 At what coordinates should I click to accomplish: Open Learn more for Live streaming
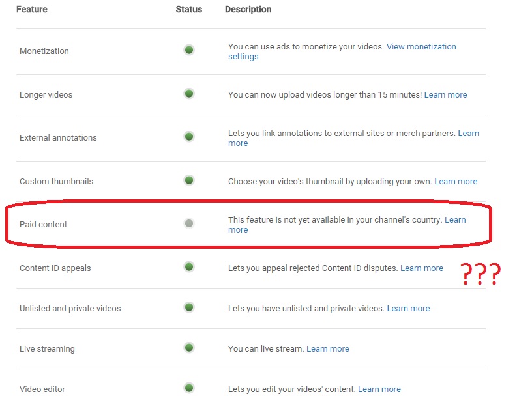point(328,349)
